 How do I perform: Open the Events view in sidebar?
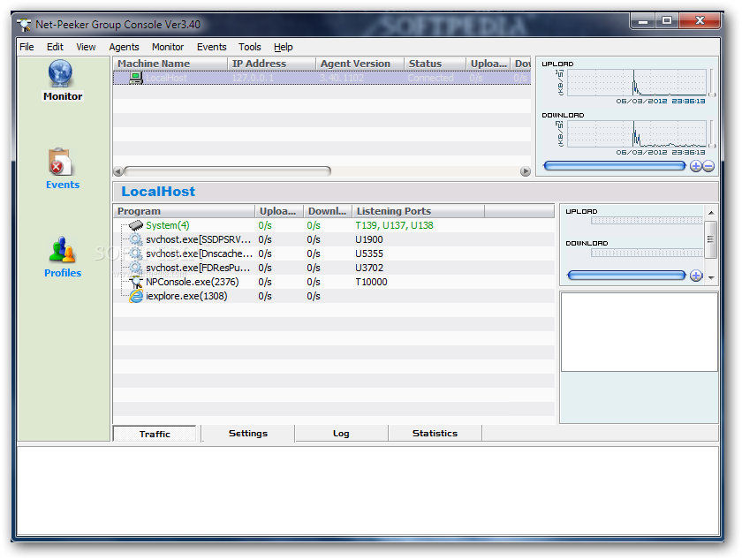(62, 169)
